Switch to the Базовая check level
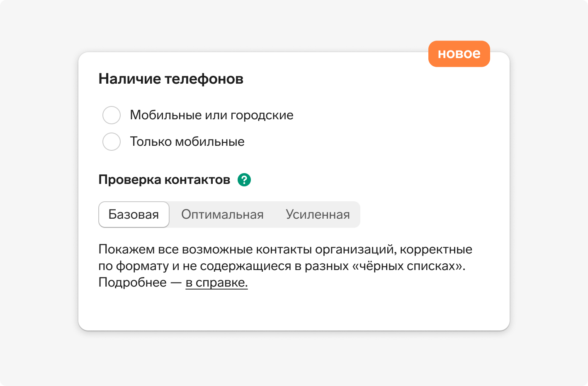 [134, 215]
